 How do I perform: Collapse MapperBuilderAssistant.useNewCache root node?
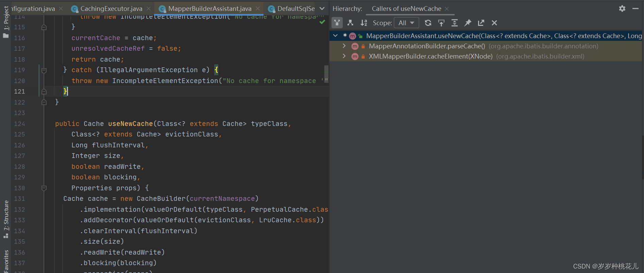[336, 36]
